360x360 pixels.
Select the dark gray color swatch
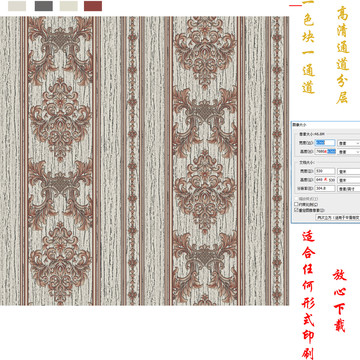tap(44, 6)
